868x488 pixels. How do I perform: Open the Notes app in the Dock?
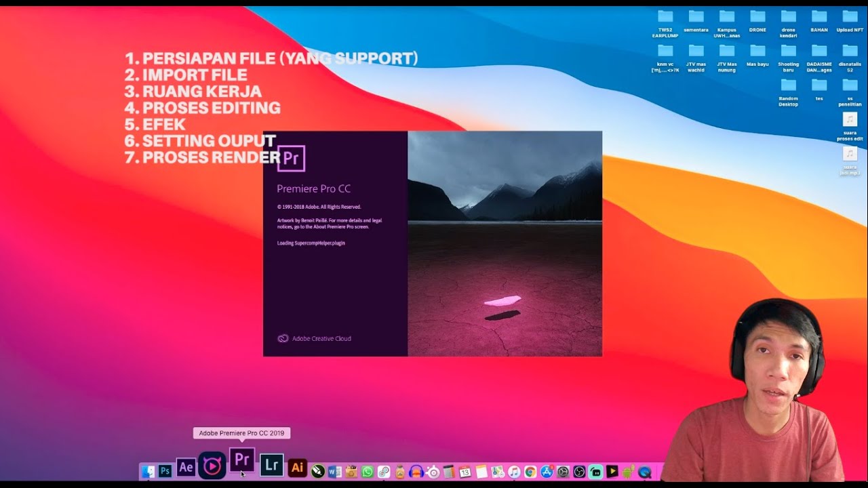(481, 472)
